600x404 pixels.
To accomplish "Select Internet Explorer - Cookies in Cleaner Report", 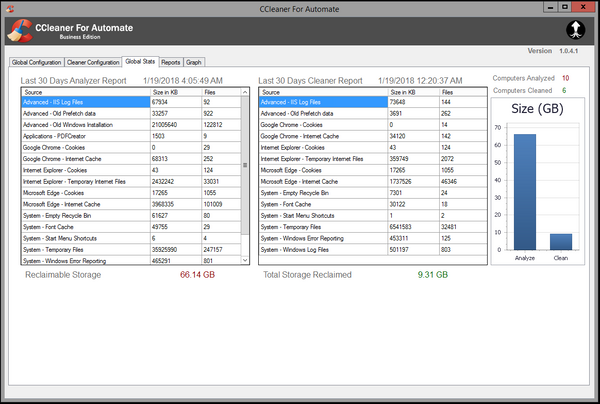I will coord(373,148).
